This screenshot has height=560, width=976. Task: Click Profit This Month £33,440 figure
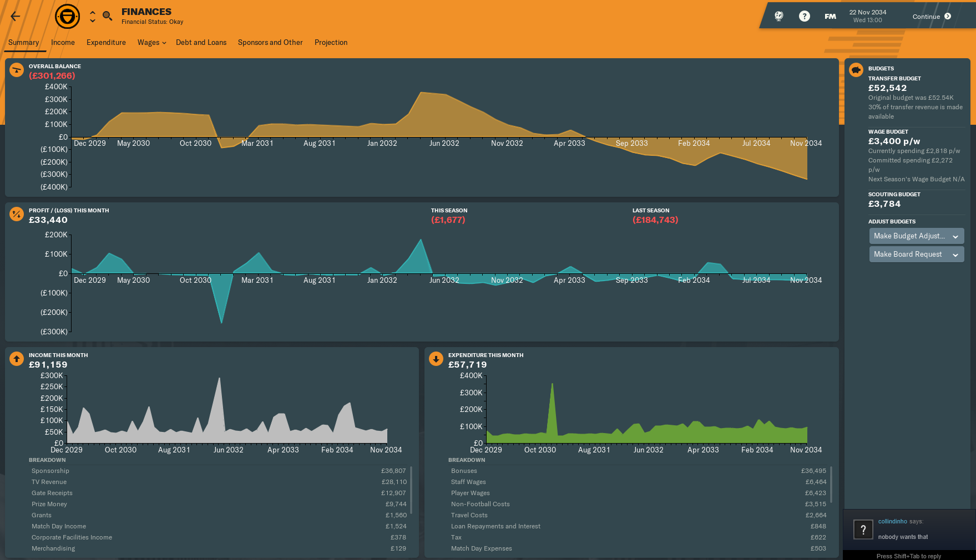(x=48, y=220)
